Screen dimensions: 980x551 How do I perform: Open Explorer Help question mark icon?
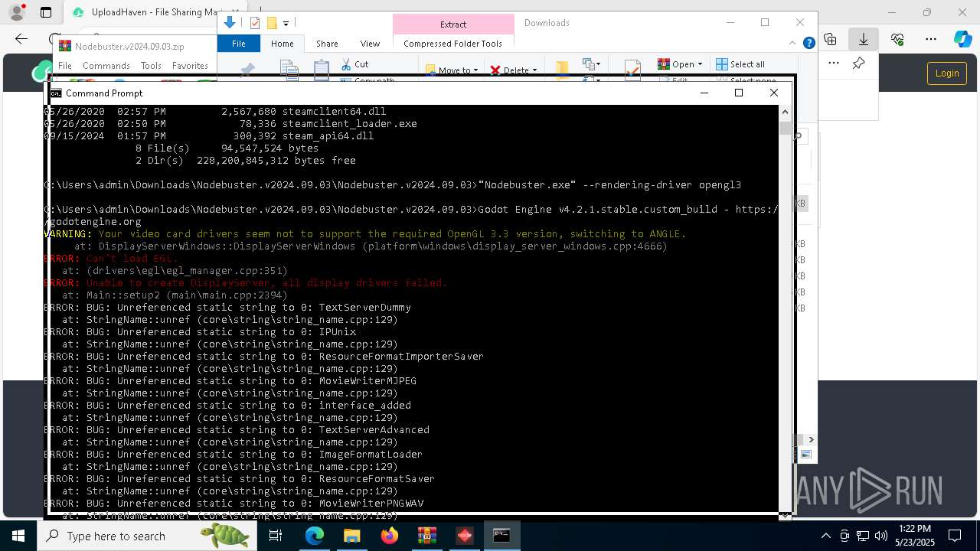coord(808,44)
